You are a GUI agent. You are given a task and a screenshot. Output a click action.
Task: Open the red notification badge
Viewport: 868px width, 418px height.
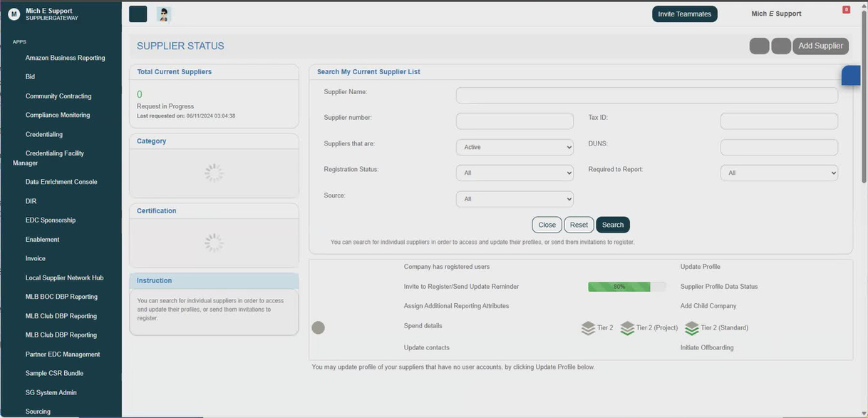coord(847,9)
